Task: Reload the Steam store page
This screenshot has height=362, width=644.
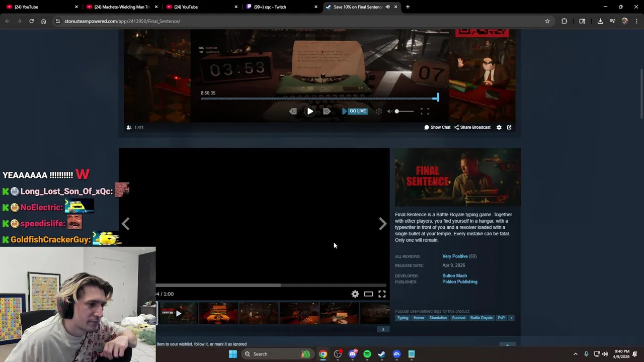Action: tap(31, 21)
